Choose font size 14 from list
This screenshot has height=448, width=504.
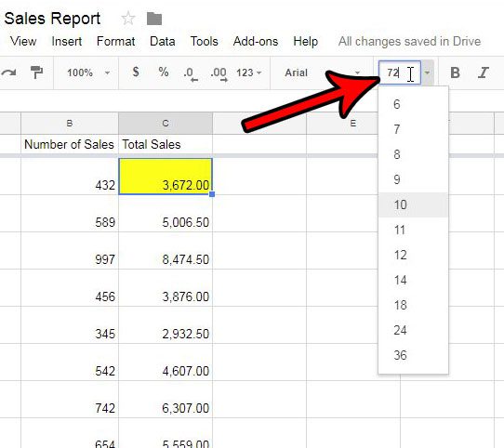[x=414, y=280]
